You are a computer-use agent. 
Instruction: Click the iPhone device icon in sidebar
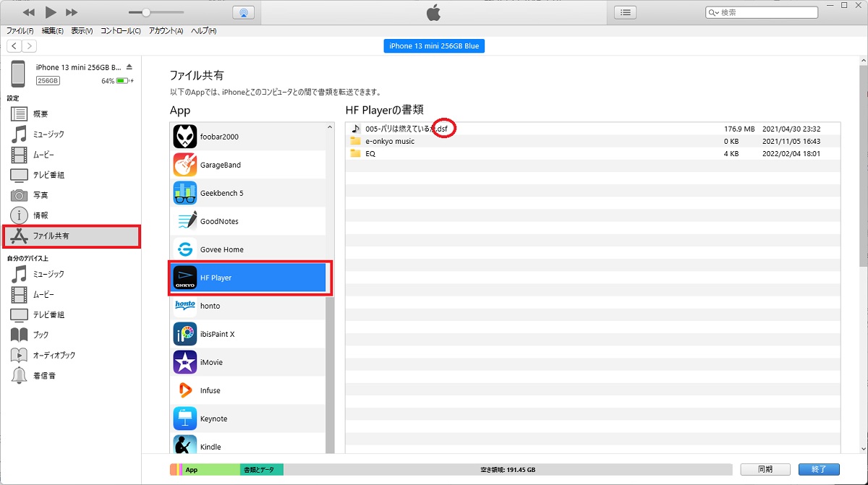pos(17,74)
